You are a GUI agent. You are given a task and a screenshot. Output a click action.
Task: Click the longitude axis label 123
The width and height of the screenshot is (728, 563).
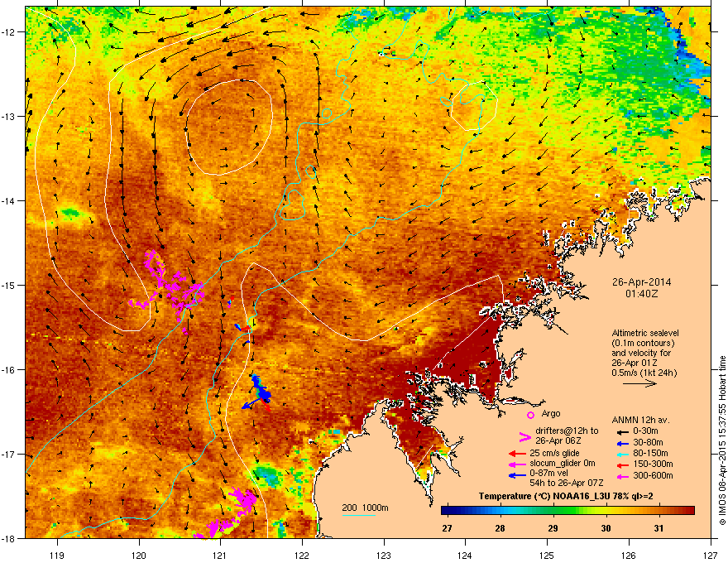384,555
